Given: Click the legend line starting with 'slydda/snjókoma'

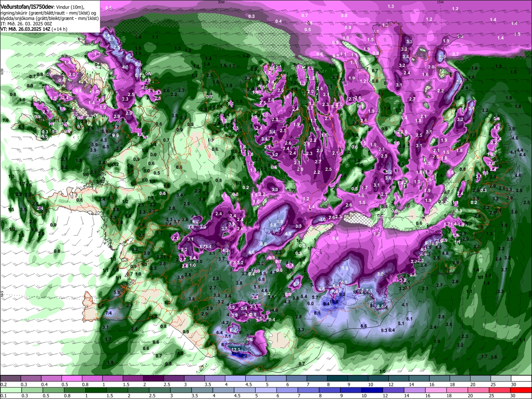Looking at the screenshot, I should (49, 18).
